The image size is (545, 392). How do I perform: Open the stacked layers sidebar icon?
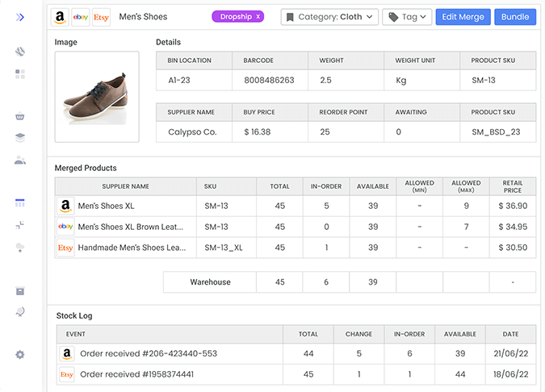click(20, 138)
